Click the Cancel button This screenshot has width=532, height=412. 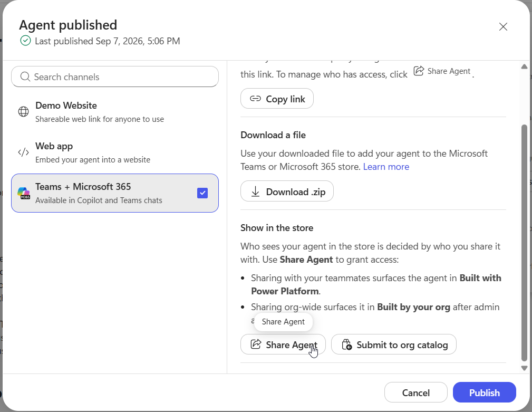[x=415, y=392]
